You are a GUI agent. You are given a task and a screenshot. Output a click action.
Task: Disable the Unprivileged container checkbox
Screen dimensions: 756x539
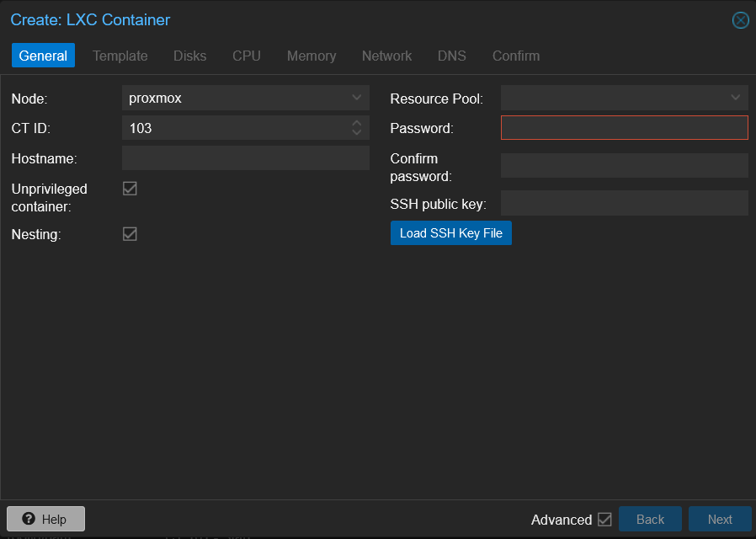(x=130, y=188)
